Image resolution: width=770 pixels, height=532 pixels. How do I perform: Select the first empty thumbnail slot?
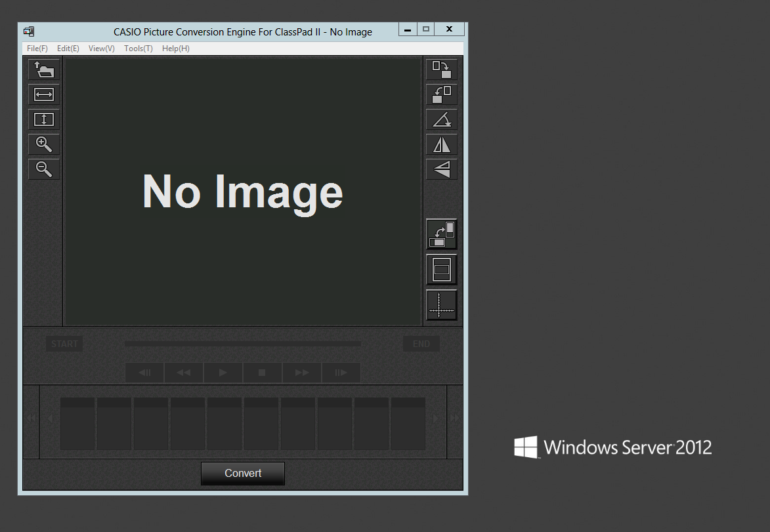pyautogui.click(x=77, y=424)
